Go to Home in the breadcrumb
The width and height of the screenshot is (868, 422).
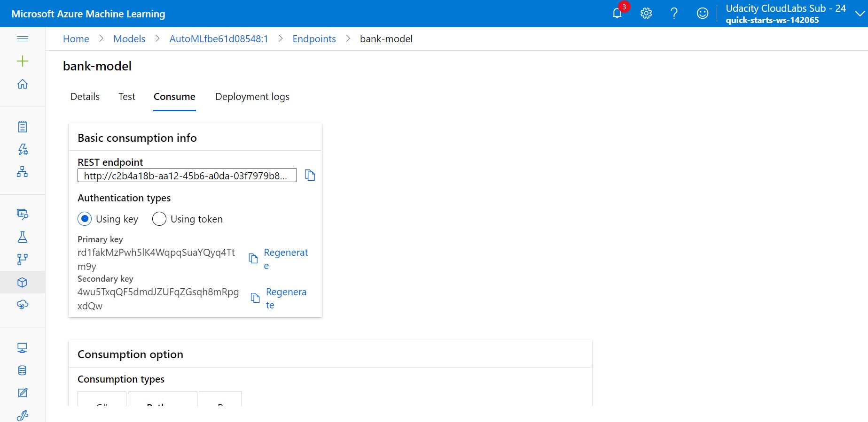pyautogui.click(x=76, y=39)
